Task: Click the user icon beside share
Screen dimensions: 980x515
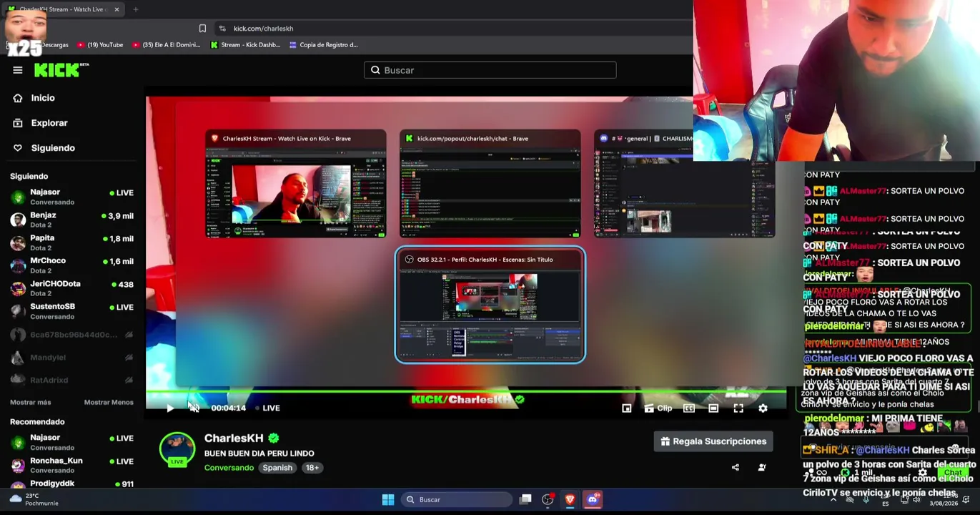Action: point(762,468)
